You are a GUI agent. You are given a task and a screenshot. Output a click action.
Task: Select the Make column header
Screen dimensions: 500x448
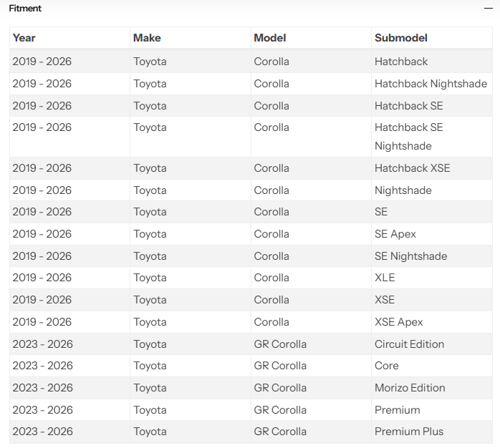tap(147, 38)
